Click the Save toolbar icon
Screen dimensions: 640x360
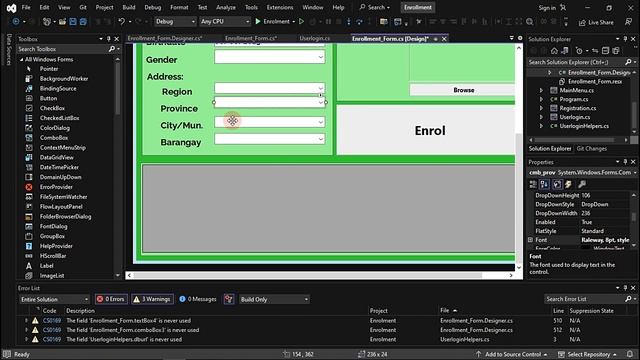coord(73,22)
